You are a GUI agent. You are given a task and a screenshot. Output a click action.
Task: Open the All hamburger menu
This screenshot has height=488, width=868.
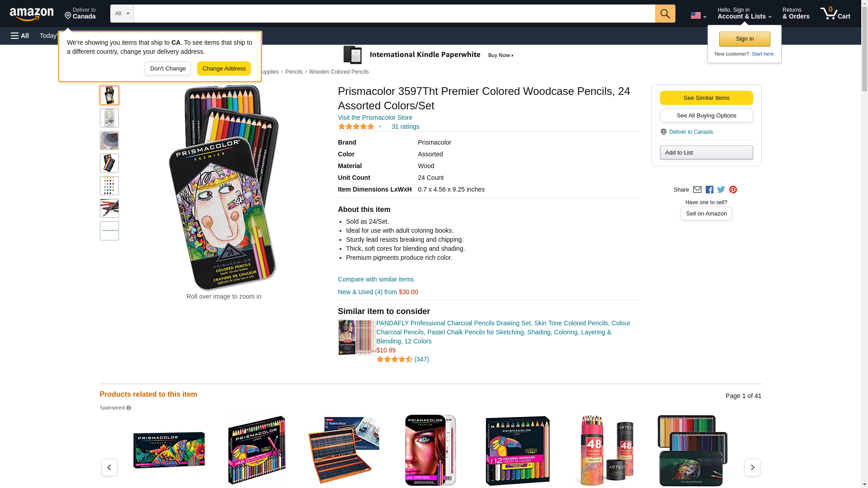pyautogui.click(x=20, y=36)
